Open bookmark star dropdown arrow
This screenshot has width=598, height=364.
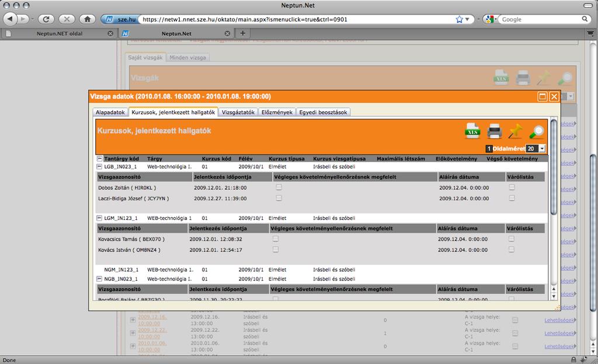tap(467, 19)
